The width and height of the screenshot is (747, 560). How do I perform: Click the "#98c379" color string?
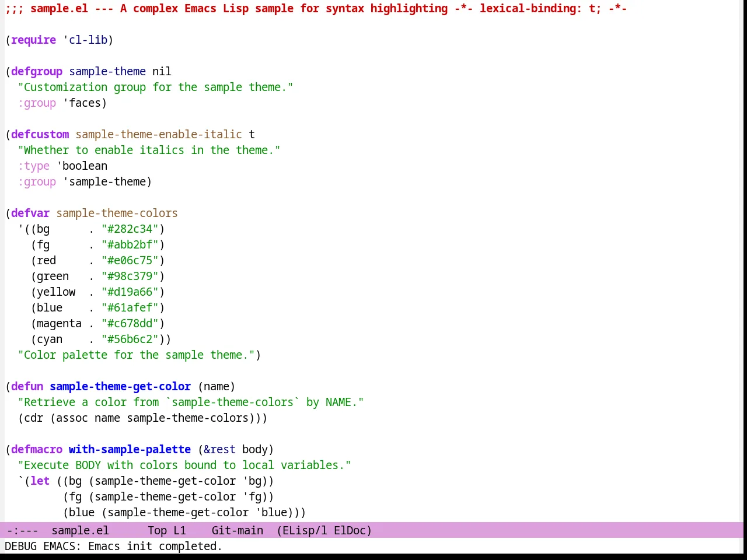[x=130, y=276]
